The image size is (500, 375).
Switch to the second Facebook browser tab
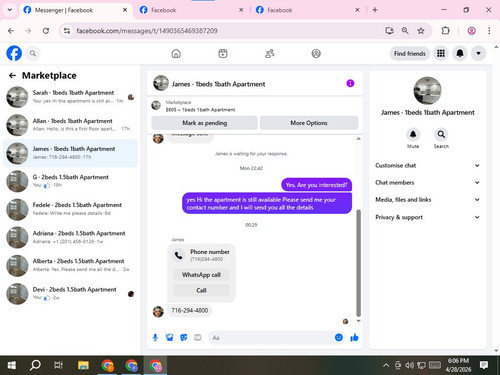click(191, 10)
